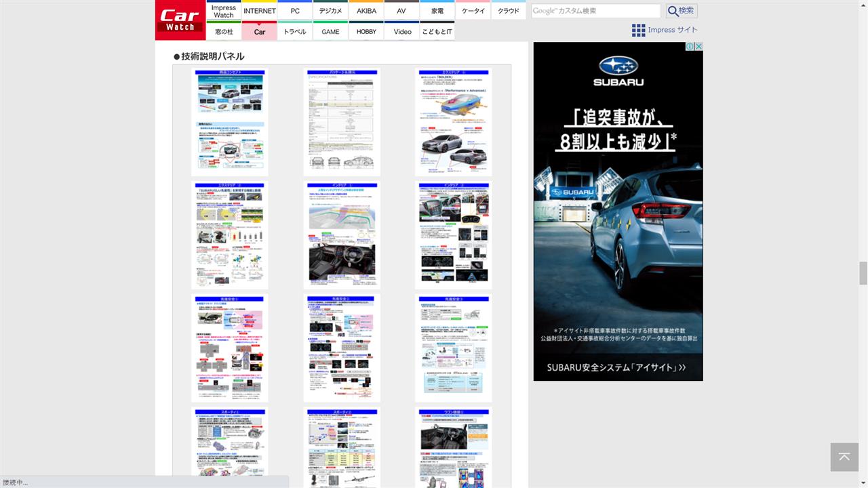Open the インテリア② panel thumbnail
The image size is (868, 488).
[454, 235]
